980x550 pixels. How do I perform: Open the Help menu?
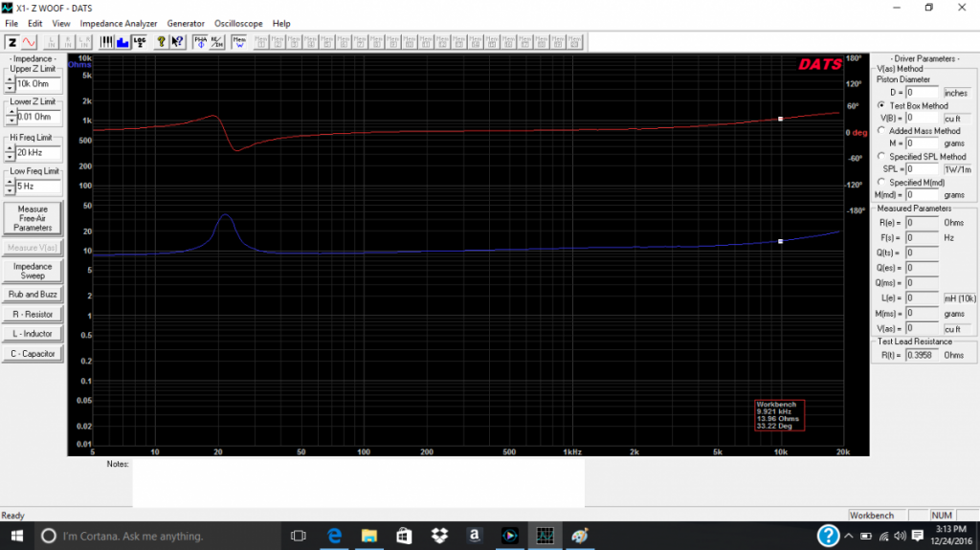(x=281, y=23)
